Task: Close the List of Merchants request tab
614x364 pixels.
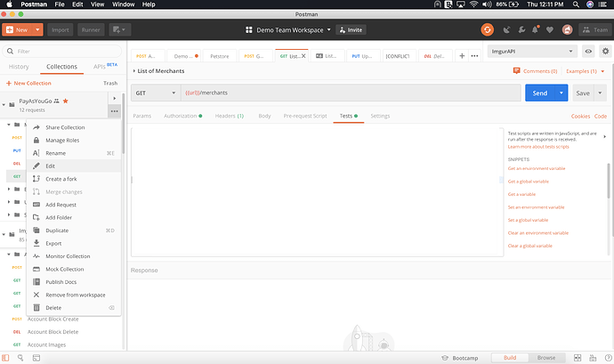Action: coord(303,56)
